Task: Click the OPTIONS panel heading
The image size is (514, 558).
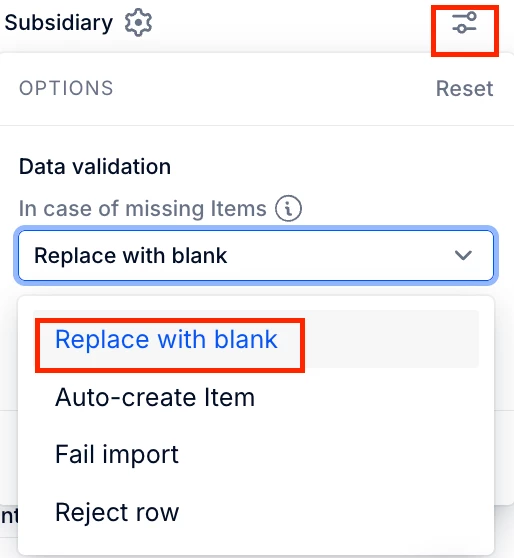Action: click(66, 88)
